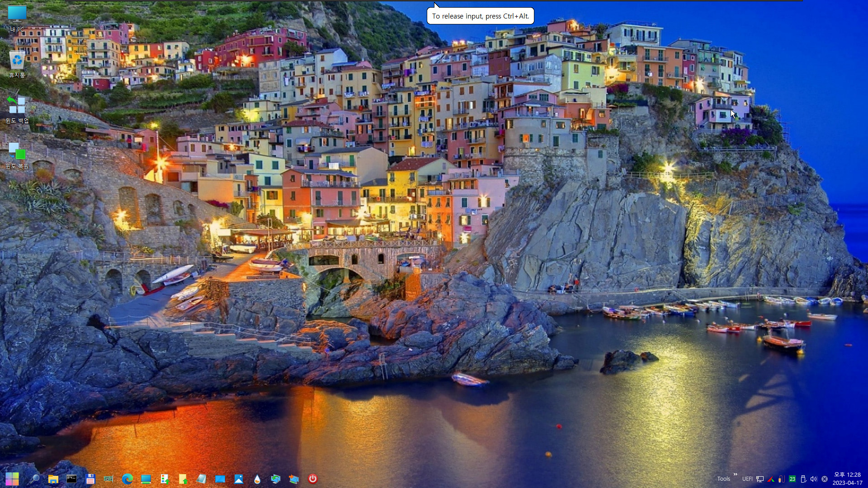Launch the tilted notepad taskbar icon
This screenshot has height=488, width=868.
click(202, 479)
